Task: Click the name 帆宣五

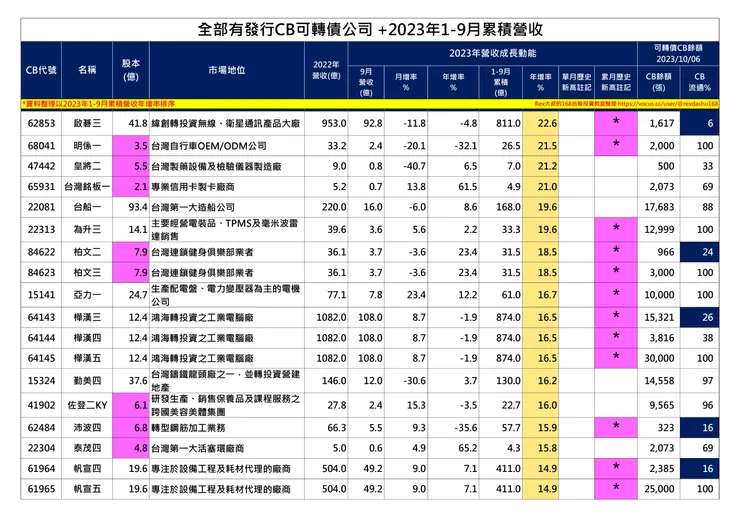Action: 87,489
